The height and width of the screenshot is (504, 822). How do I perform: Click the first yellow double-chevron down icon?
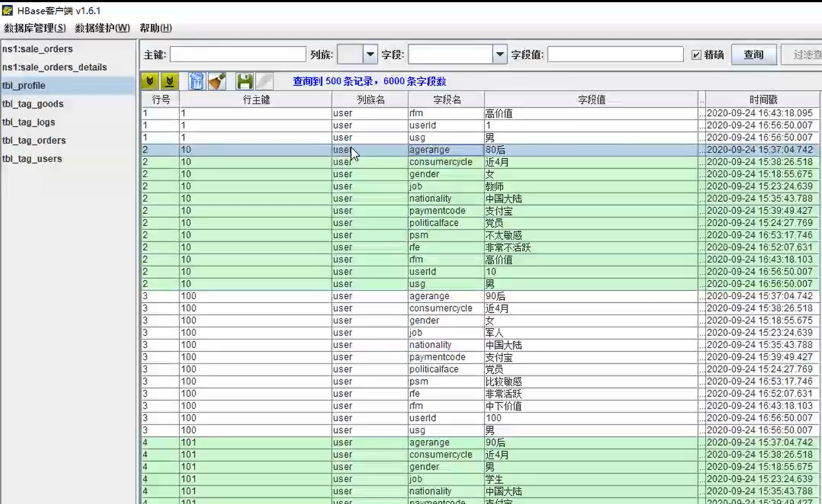(150, 81)
